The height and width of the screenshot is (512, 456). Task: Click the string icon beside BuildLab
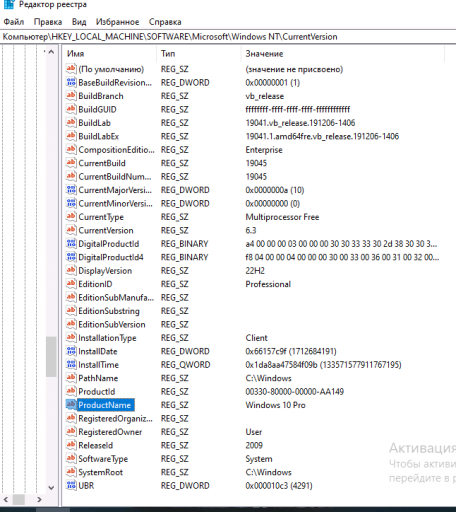coord(71,122)
